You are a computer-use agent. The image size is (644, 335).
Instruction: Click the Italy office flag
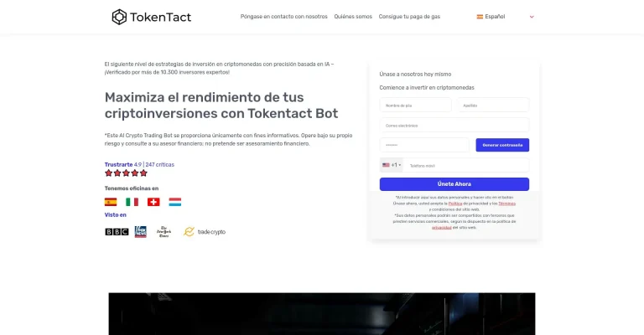point(132,202)
